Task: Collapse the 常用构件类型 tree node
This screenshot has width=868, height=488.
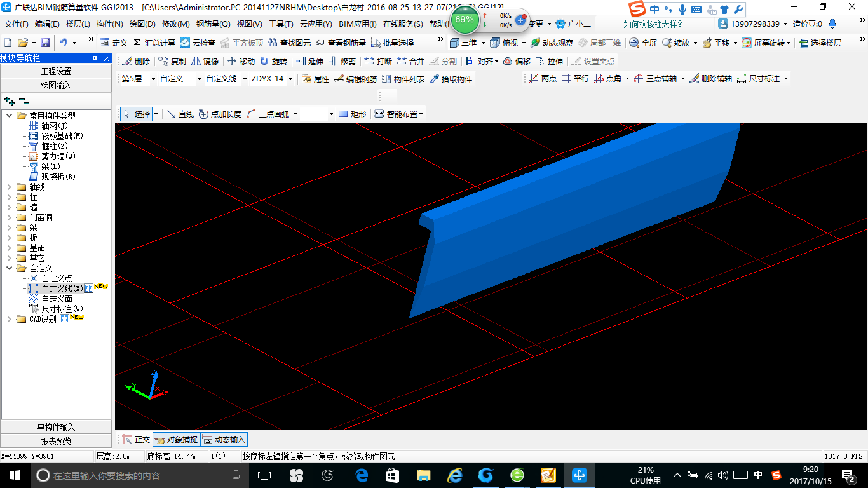Action: pyautogui.click(x=10, y=116)
